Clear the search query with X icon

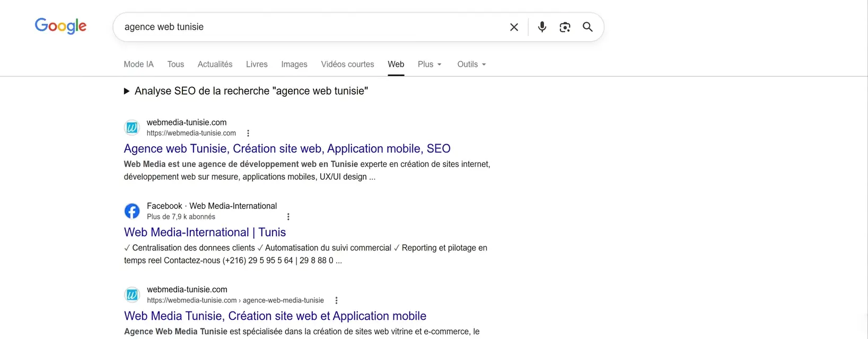pyautogui.click(x=514, y=27)
